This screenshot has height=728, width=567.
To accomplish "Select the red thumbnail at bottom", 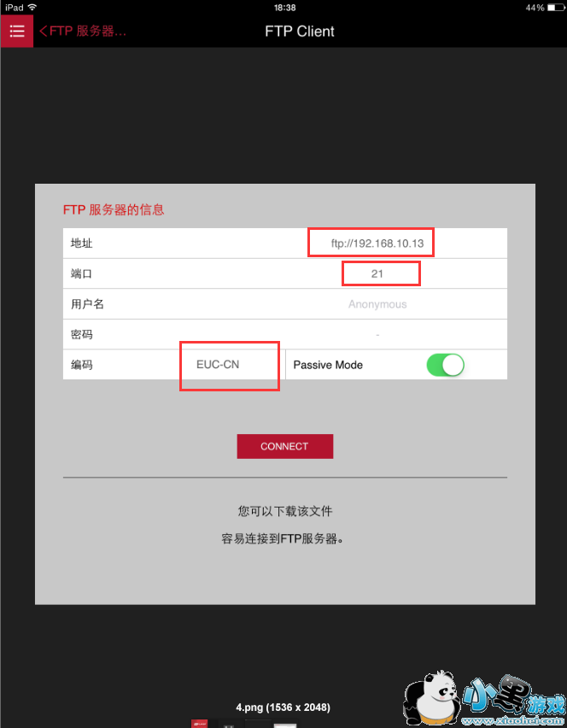I will coord(200,724).
